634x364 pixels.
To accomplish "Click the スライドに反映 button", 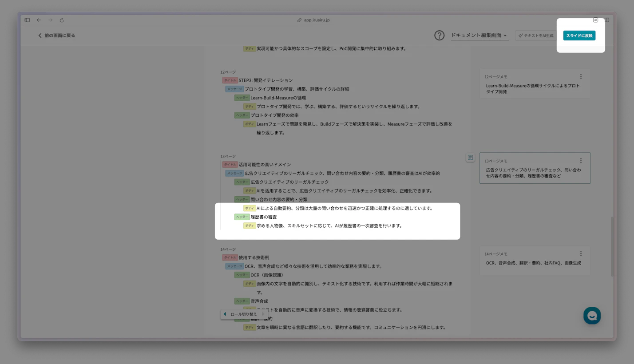I will pos(579,36).
